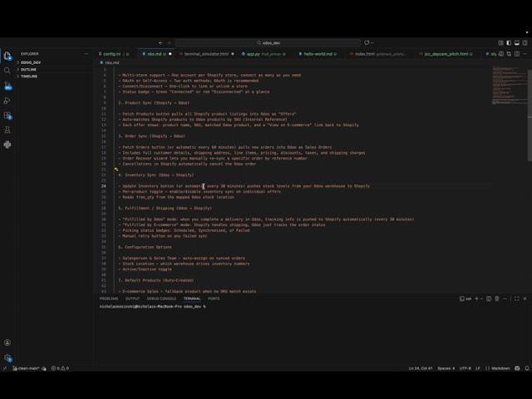The width and height of the screenshot is (532, 399).
Task: Go back with the navigation arrow
Action: (x=160, y=42)
